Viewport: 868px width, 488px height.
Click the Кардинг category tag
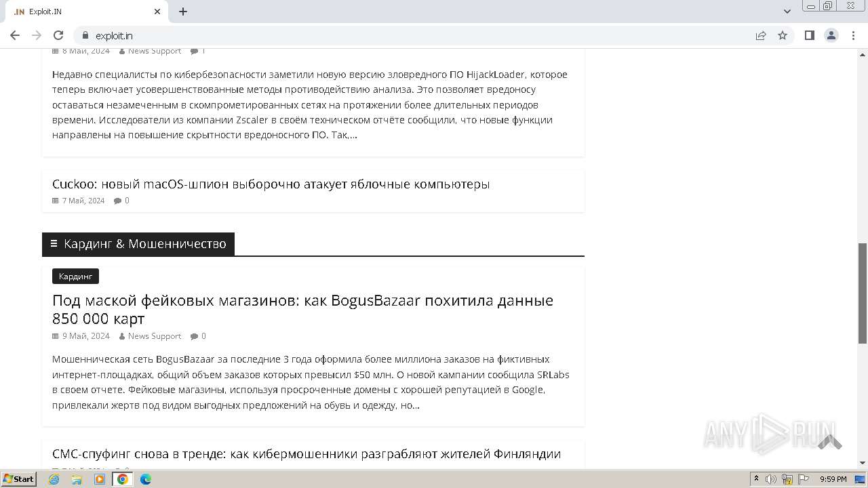pyautogui.click(x=75, y=276)
